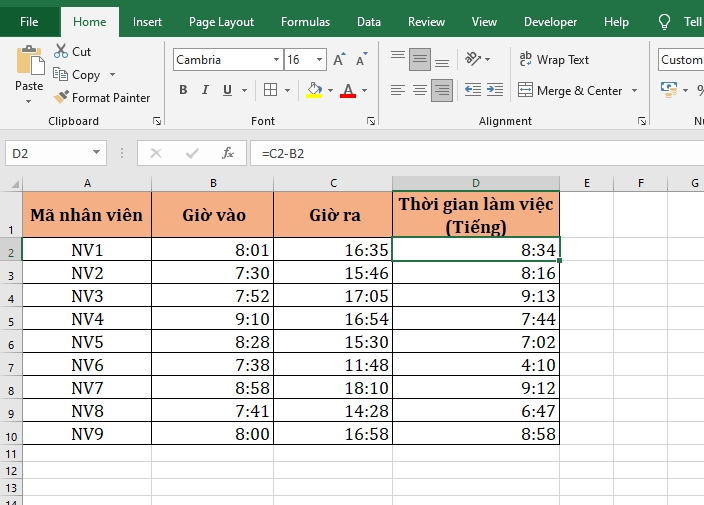704x505 pixels.
Task: Toggle Italic formatting
Action: coord(208,90)
